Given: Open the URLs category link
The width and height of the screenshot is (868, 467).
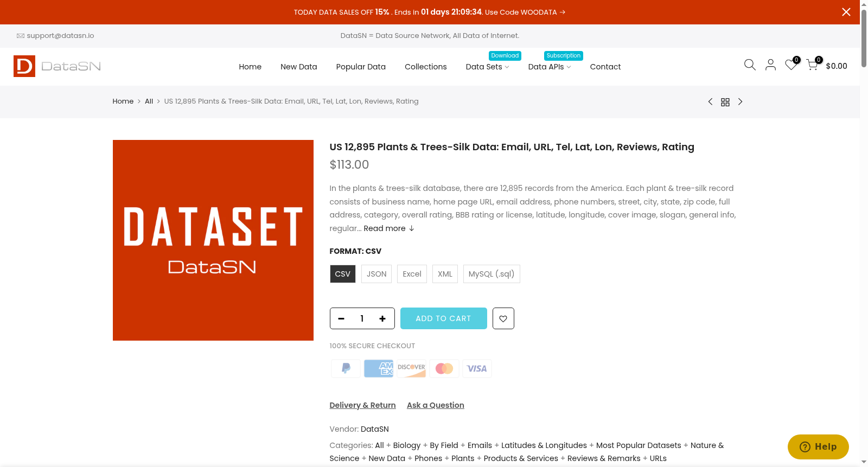Looking at the screenshot, I should pos(658,458).
